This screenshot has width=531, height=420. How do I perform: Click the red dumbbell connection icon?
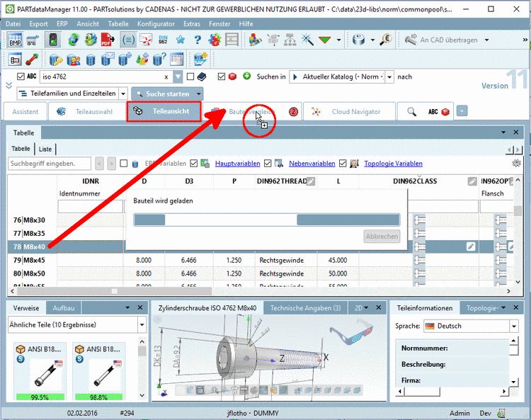(31, 59)
